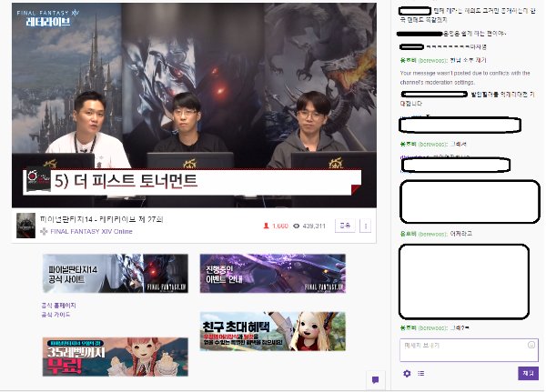Viewport: 546px width, 392px height.
Task: Click the channel avatar thumbnail under video
Action: click(25, 226)
